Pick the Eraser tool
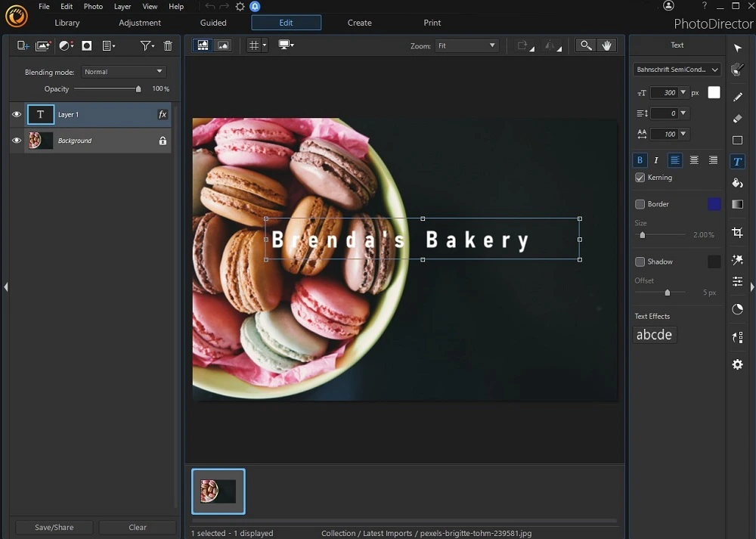Viewport: 756px width, 539px height. [x=738, y=119]
